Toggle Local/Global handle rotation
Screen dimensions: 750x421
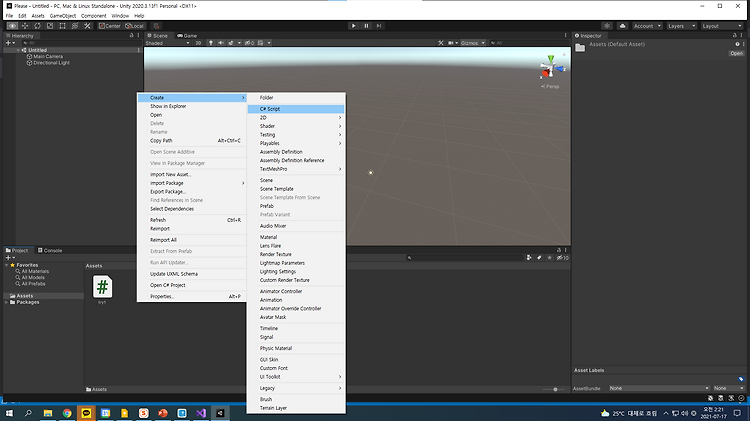134,26
